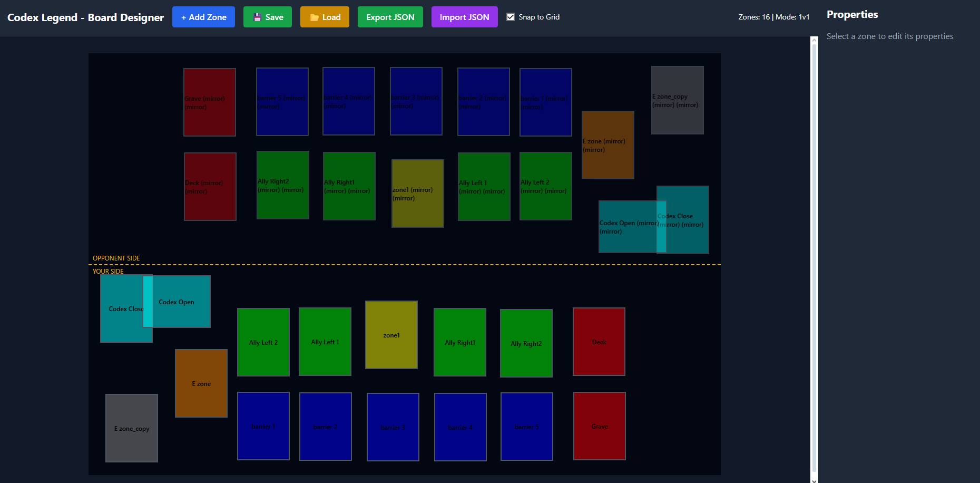Select the E zone (mirror) brown zone
Screen dimensions: 980x483
coord(608,145)
